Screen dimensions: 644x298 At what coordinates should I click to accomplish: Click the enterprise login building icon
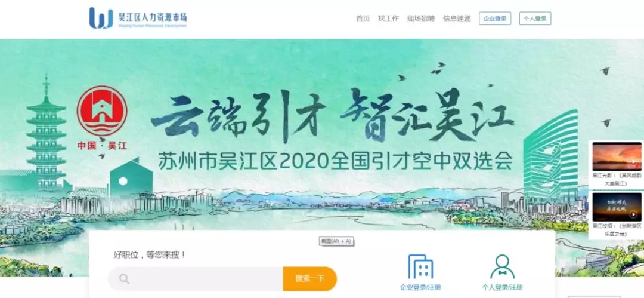(x=420, y=267)
